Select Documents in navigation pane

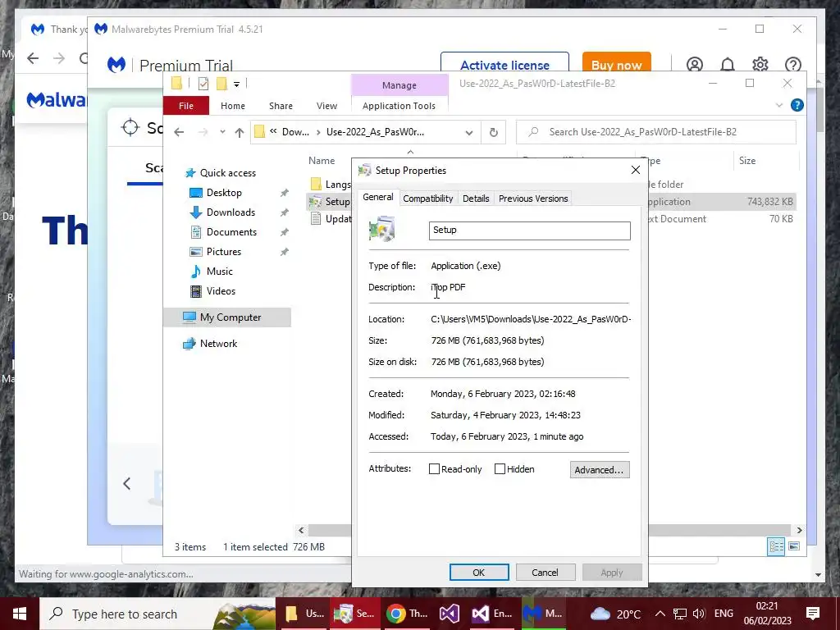pos(231,232)
